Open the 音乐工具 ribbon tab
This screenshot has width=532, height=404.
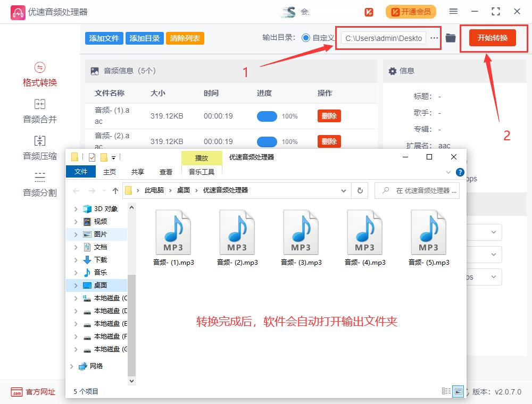202,172
